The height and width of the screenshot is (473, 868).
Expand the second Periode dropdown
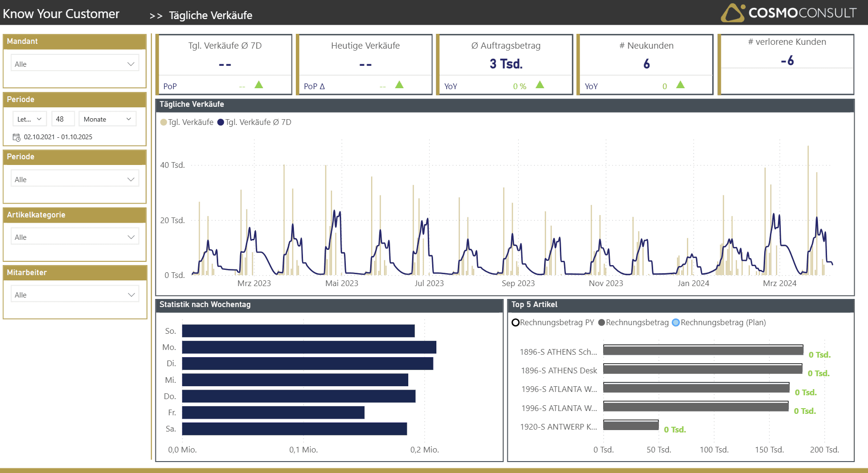[75, 179]
